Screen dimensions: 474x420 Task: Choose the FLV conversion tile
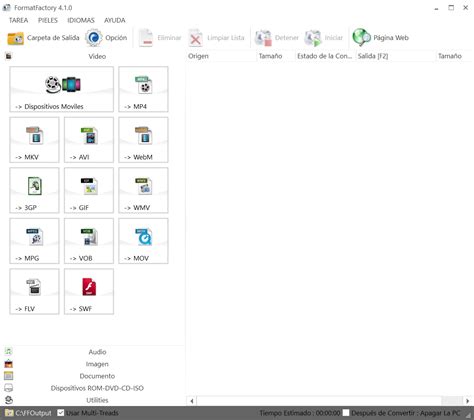tap(34, 292)
